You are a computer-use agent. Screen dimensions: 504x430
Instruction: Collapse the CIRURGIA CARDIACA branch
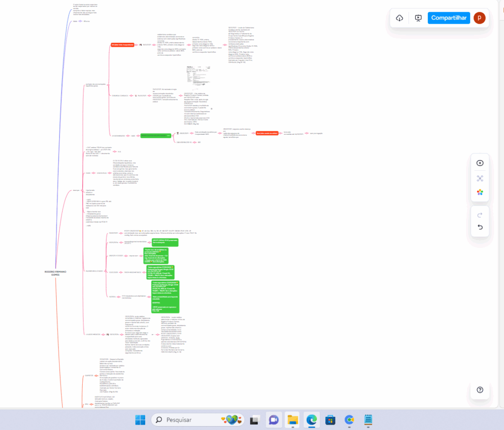[x=130, y=95]
